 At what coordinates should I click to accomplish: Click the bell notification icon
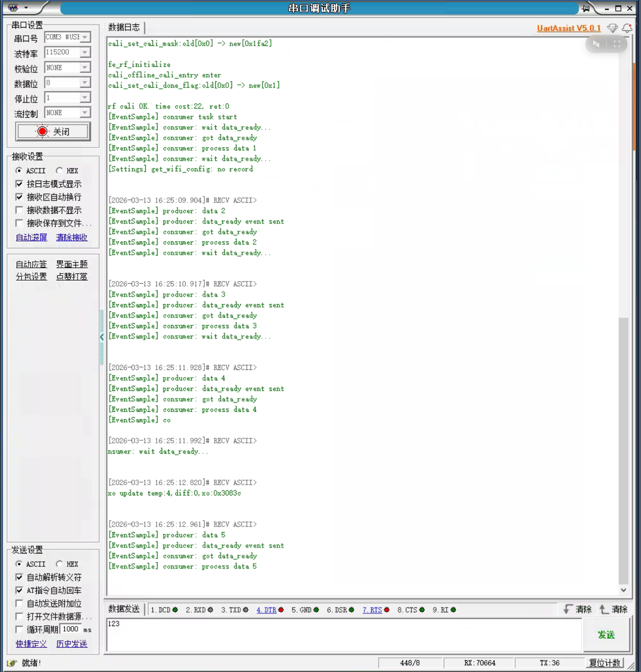pyautogui.click(x=627, y=28)
